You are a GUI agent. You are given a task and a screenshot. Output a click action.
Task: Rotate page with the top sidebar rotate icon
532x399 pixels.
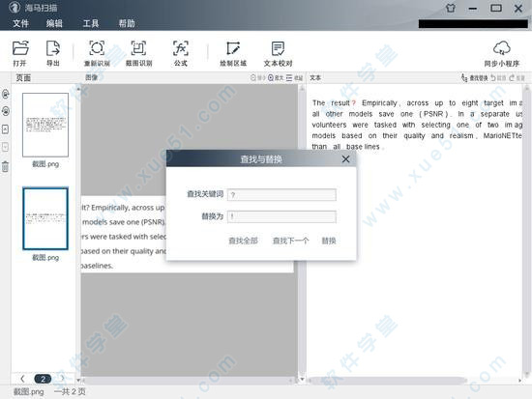tap(6, 94)
